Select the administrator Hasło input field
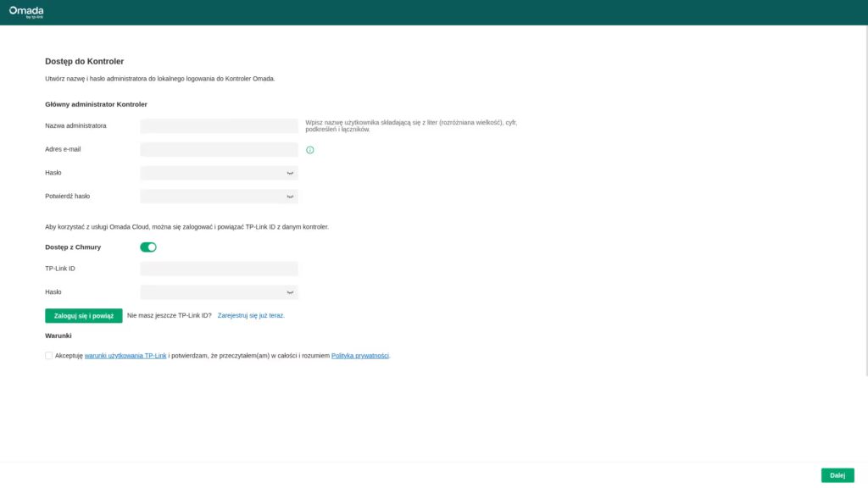868x488 pixels. click(212, 173)
